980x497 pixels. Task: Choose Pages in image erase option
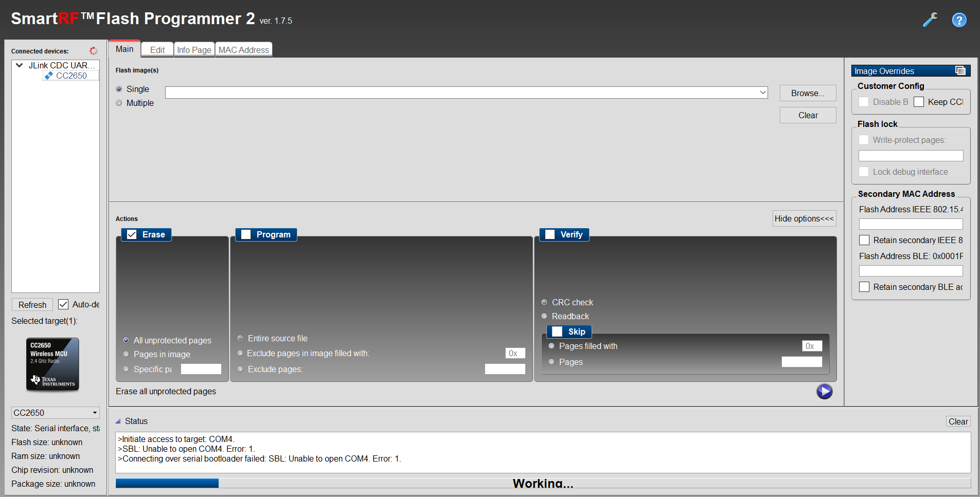(126, 354)
